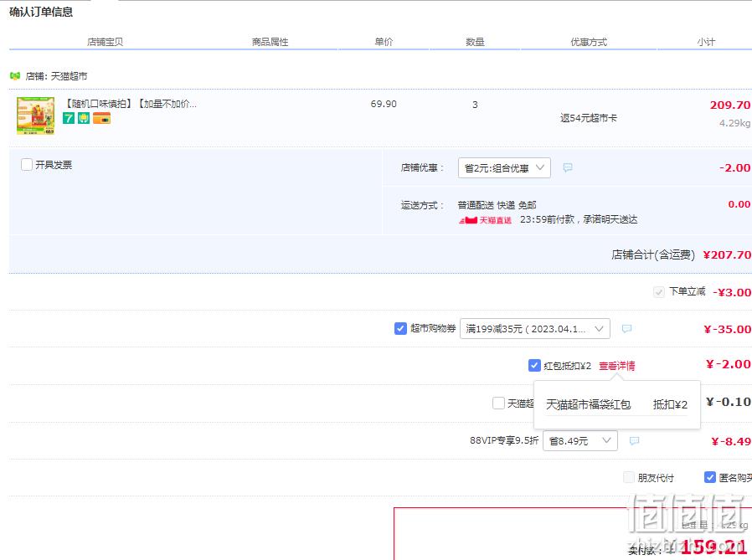Click the 4.29kg weight text
Viewport: 752px width, 560px height.
(734, 123)
